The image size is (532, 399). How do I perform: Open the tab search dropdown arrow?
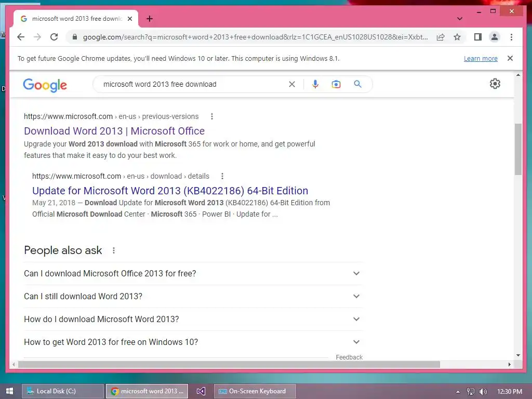[460, 19]
